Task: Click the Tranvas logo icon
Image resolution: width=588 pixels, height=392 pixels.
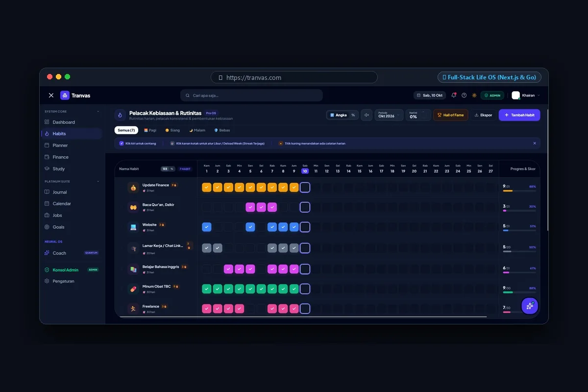Action: (65, 96)
